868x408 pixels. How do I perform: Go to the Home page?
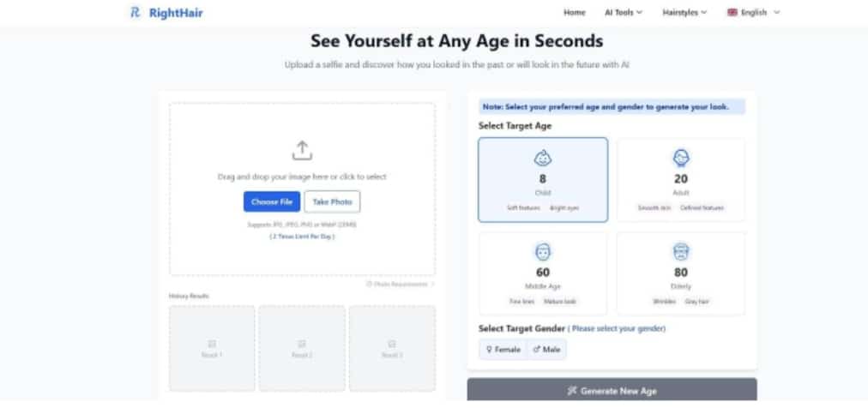click(575, 13)
